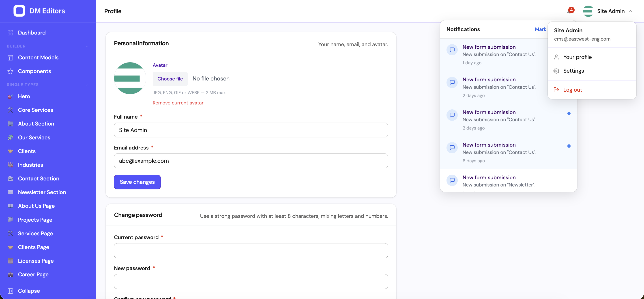
Task: Click the Log out arrow icon
Action: point(556,90)
